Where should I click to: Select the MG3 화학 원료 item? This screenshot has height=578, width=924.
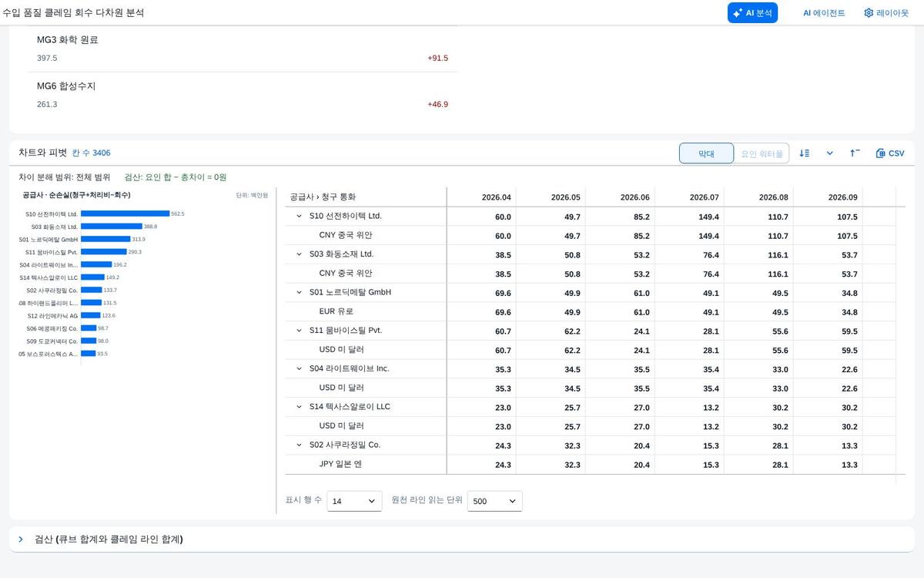[x=243, y=49]
